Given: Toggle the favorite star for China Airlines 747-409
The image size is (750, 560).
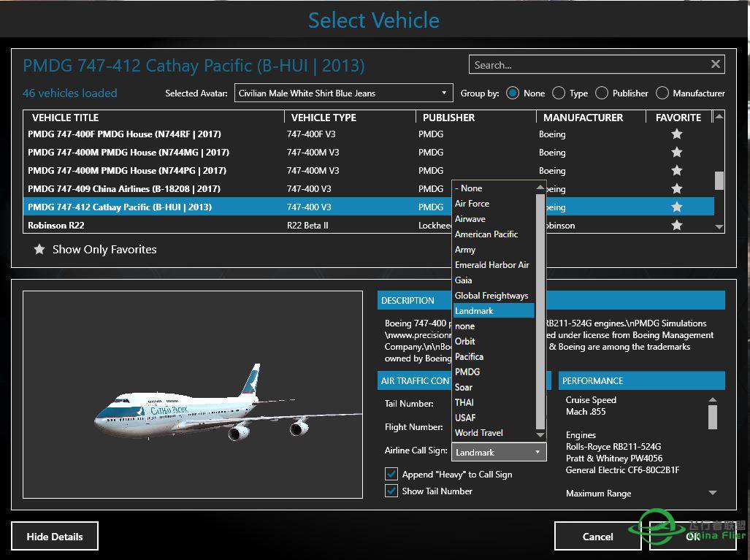Looking at the screenshot, I should coord(676,188).
